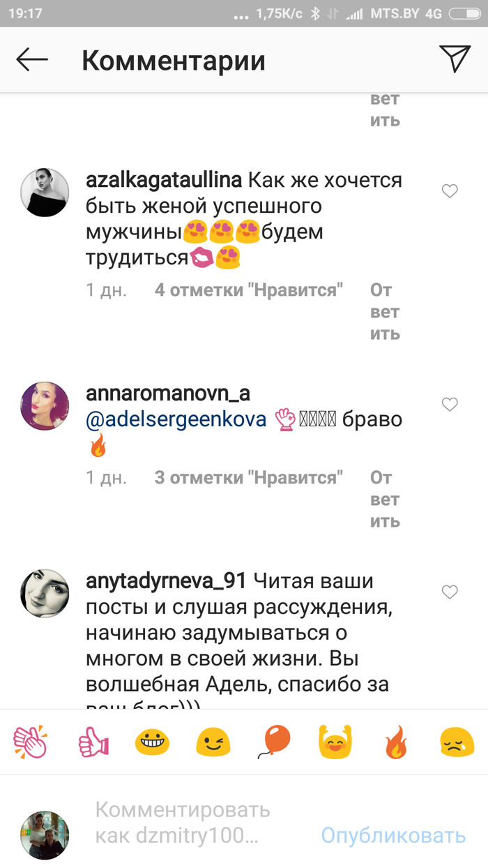Tap the Опубликовать publish button

(x=393, y=835)
